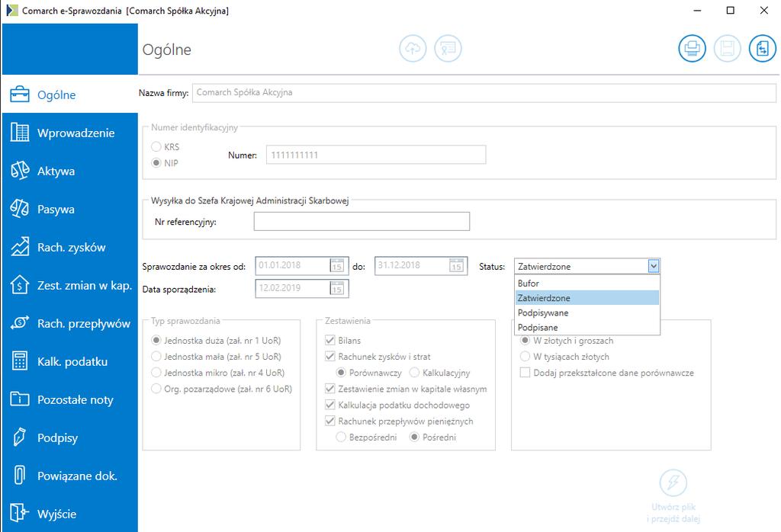Click the Wprowadzenie building icon
This screenshot has width=781, height=532.
pos(20,133)
